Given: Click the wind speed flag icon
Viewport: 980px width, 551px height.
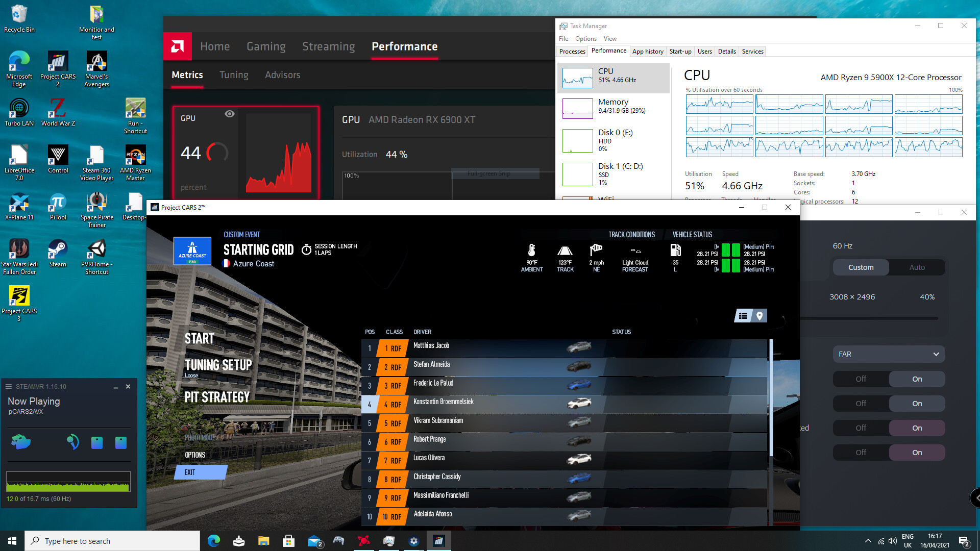Looking at the screenshot, I should tap(596, 250).
